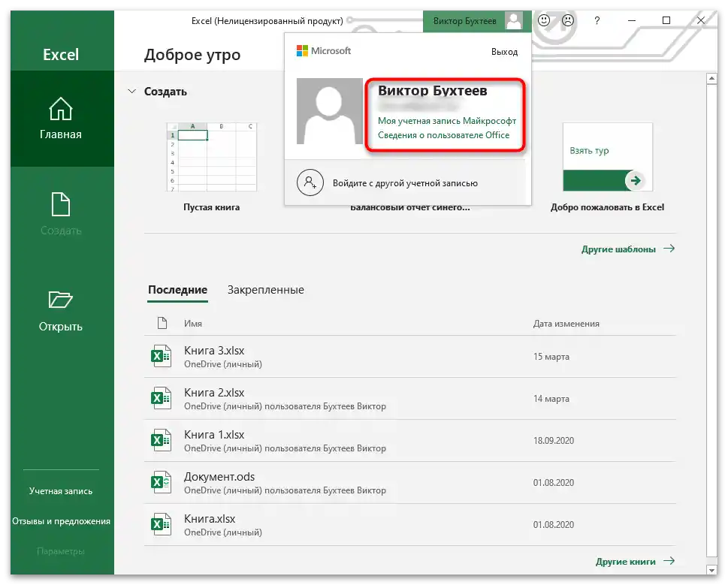Click the account avatar in title bar
Viewport: 728px width, 585px height.
click(514, 21)
